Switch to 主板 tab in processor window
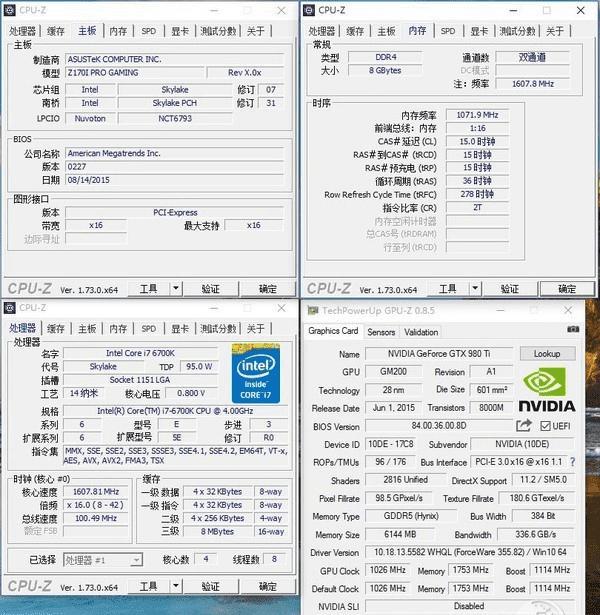This screenshot has height=615, width=600. coord(87,328)
